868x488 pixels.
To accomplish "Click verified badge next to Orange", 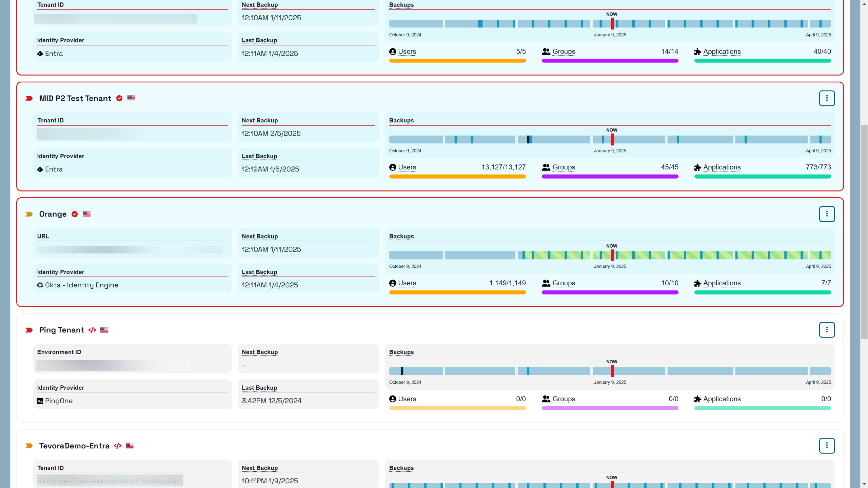I will [75, 214].
